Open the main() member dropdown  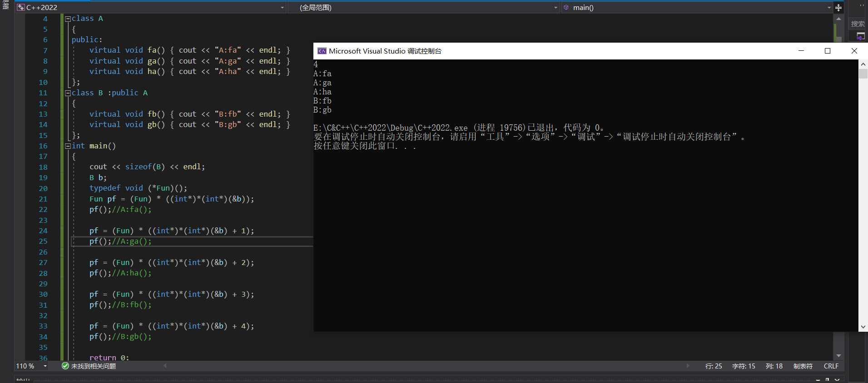(829, 8)
